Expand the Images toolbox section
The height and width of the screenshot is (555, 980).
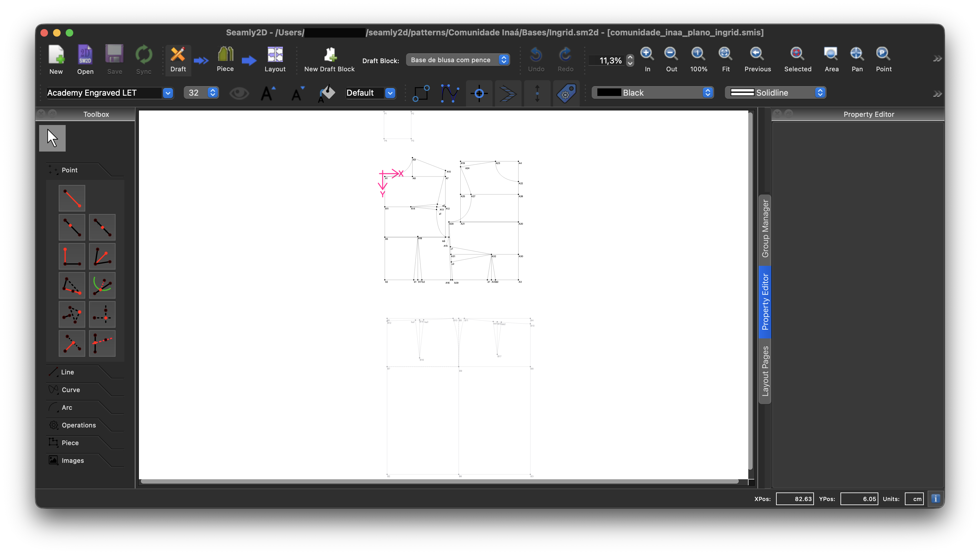[x=85, y=461]
